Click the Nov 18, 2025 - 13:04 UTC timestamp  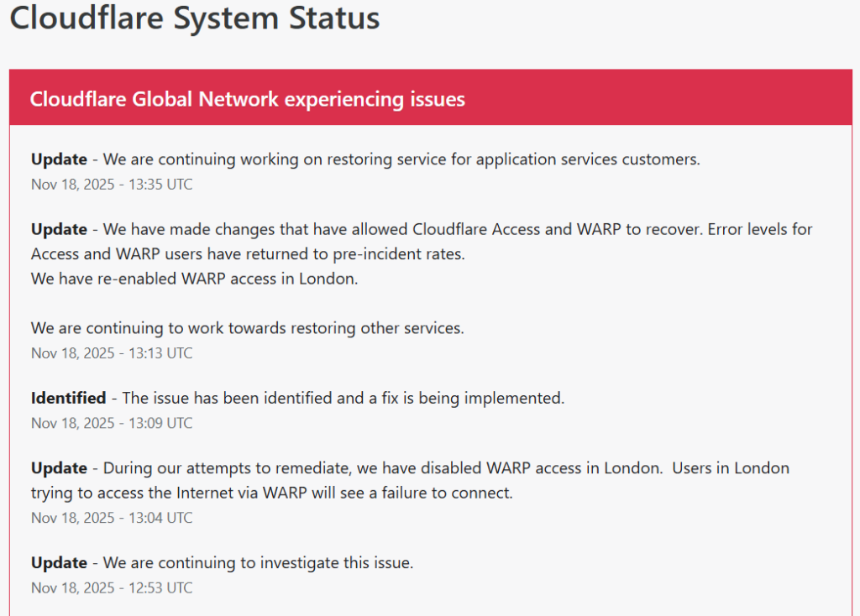pyautogui.click(x=112, y=517)
